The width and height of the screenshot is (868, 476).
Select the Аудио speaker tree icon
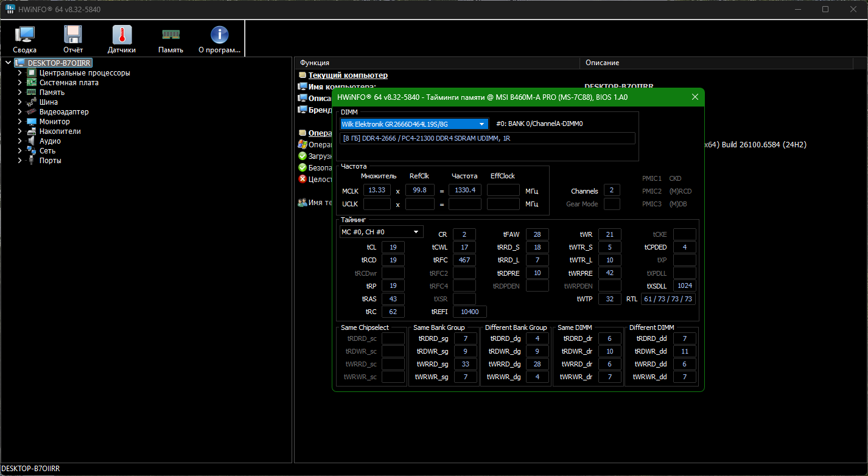pos(32,141)
